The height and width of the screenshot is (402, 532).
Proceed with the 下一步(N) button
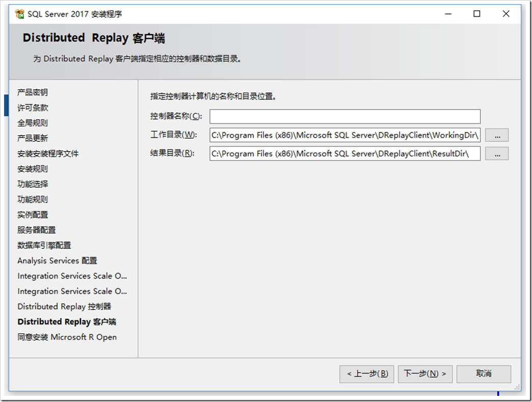tap(425, 374)
